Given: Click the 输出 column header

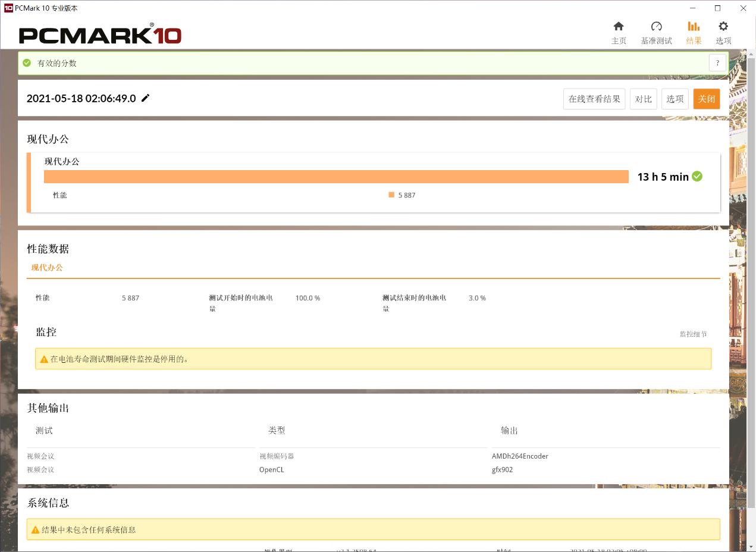Looking at the screenshot, I should click(509, 431).
